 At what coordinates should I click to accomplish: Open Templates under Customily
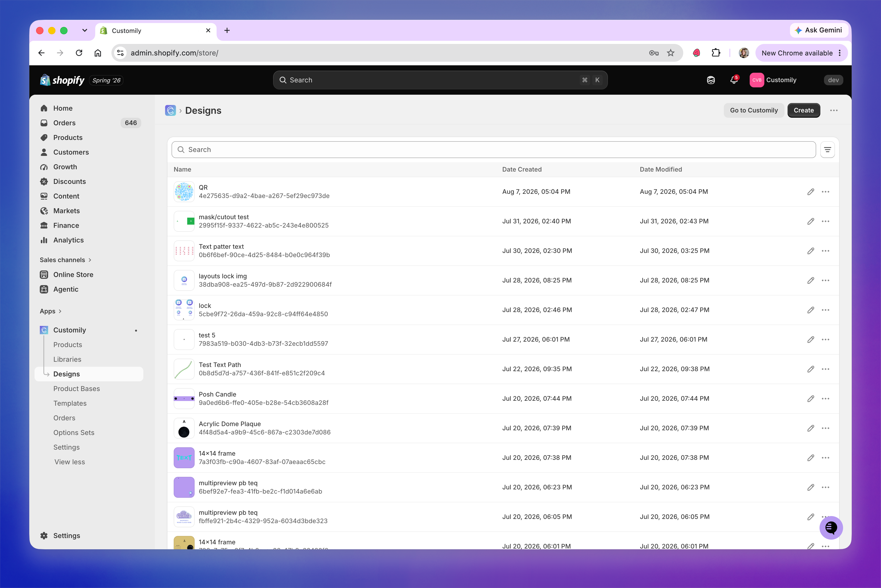coord(70,403)
